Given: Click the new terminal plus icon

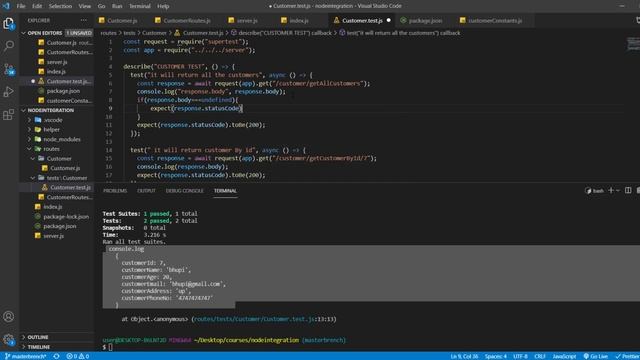Looking at the screenshot, I should coord(611,191).
